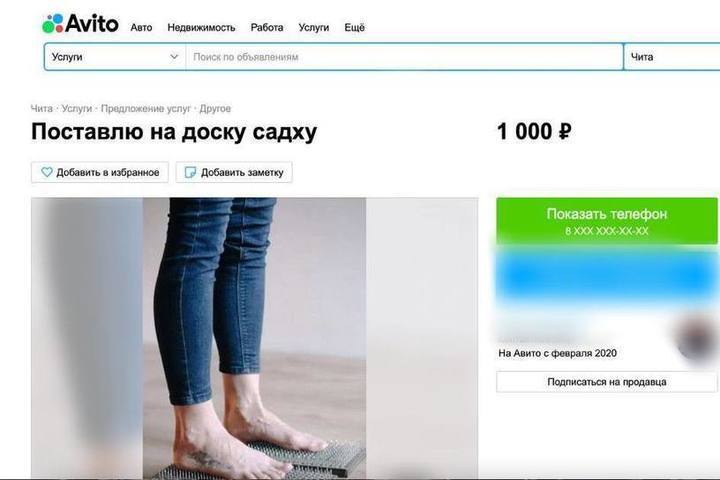Expand the Услуги category dropdown
Image resolution: width=720 pixels, height=480 pixels.
[x=115, y=57]
